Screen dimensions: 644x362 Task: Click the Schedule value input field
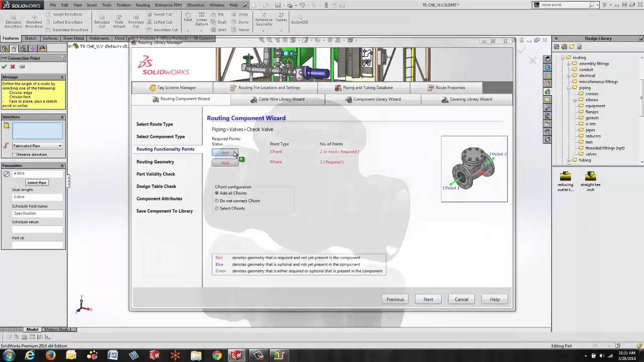(x=38, y=229)
